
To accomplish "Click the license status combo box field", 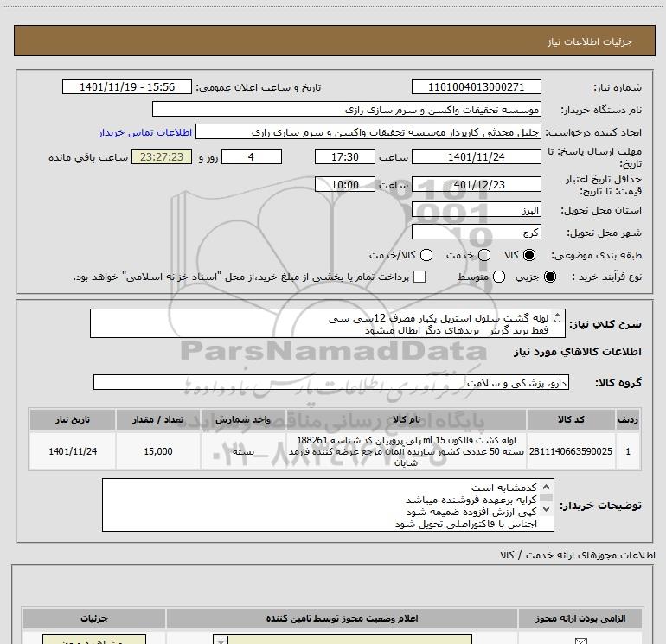I will 343,640.
